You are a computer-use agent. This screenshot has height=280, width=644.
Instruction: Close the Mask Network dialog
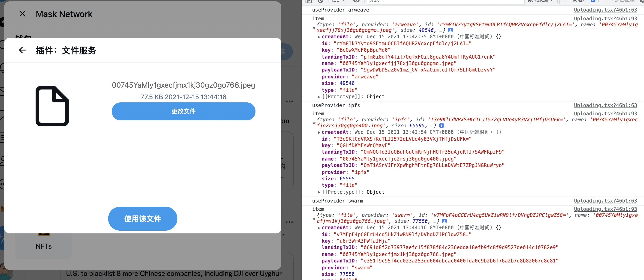point(22,14)
